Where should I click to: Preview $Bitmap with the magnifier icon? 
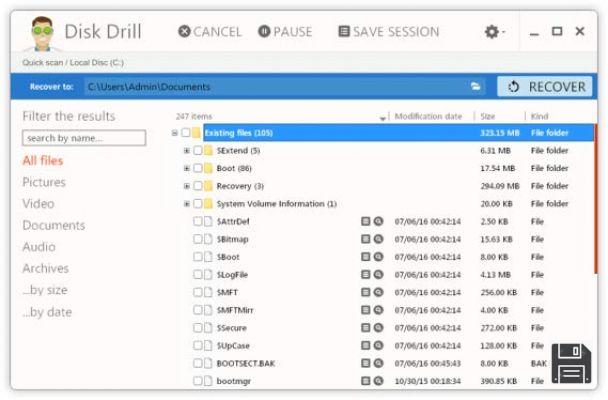click(x=378, y=239)
